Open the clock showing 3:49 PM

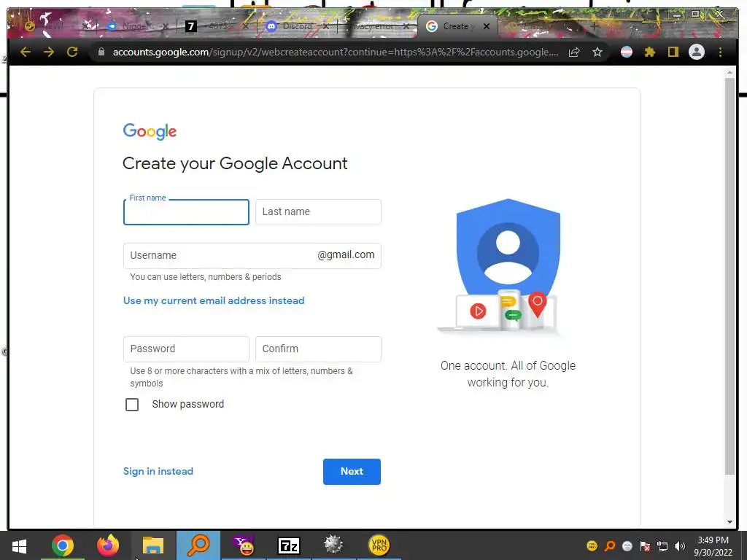(713, 546)
